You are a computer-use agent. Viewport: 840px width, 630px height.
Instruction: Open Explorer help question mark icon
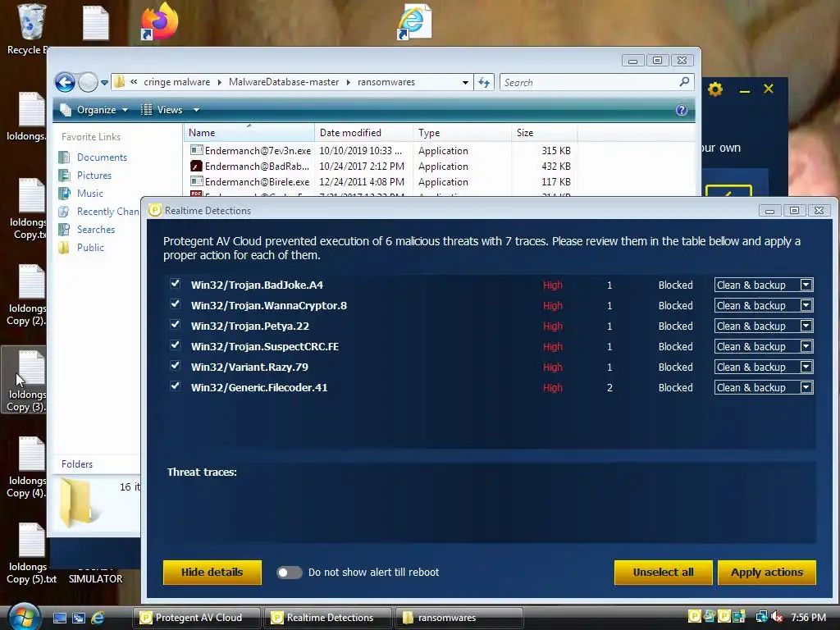pyautogui.click(x=682, y=110)
